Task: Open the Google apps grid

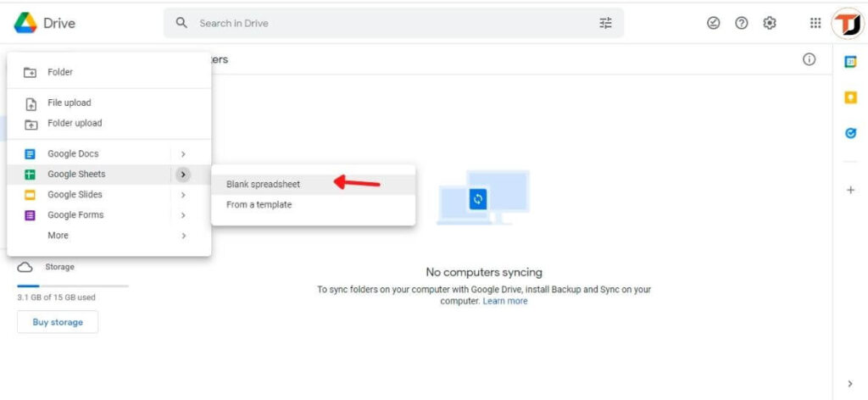Action: (x=815, y=24)
